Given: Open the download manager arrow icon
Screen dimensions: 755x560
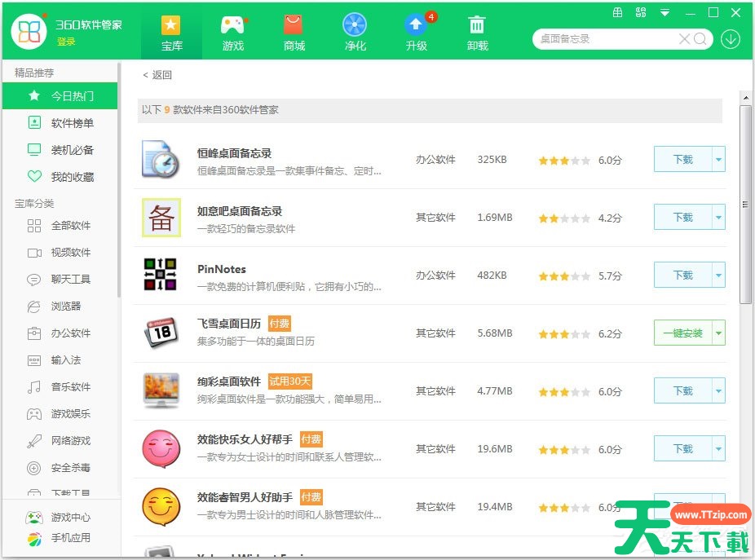Looking at the screenshot, I should tap(731, 39).
